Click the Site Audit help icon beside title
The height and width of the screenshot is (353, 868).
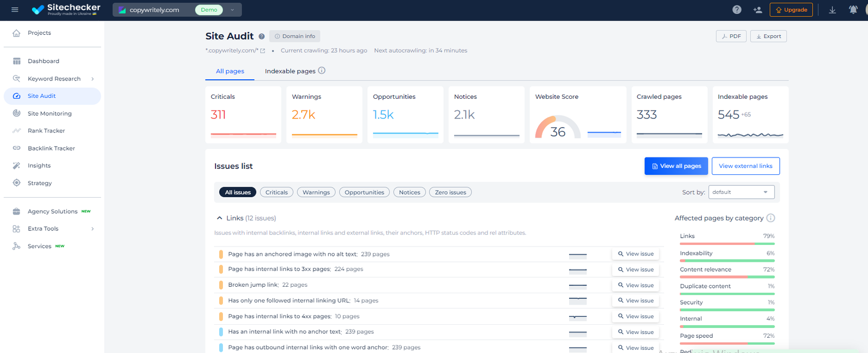point(261,36)
